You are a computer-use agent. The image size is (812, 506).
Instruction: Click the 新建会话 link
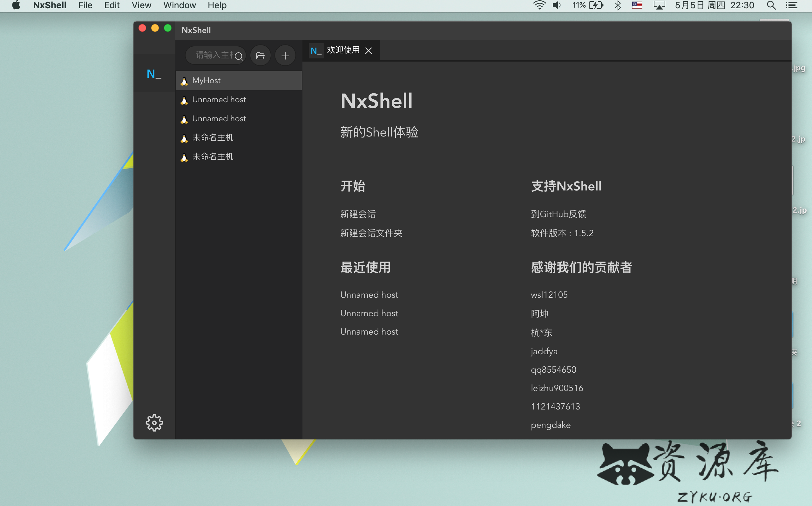(358, 214)
